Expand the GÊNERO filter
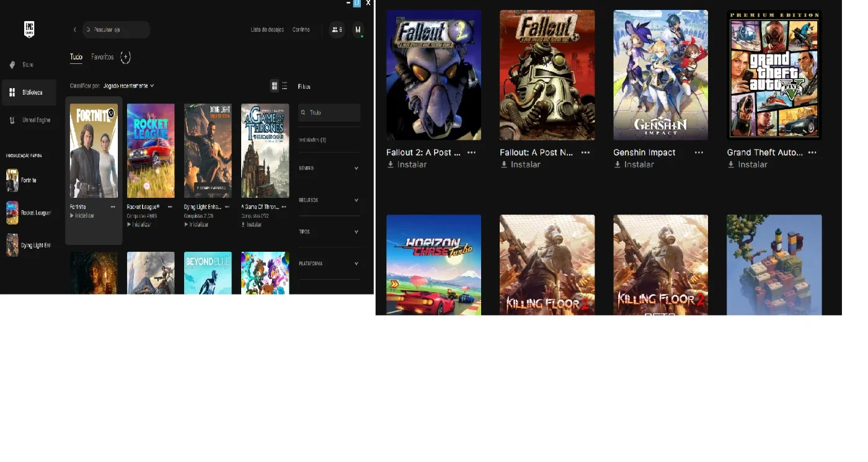 coord(329,168)
